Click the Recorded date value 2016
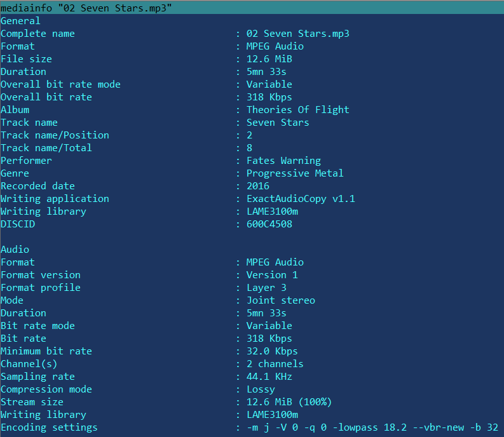The image size is (504, 437). [258, 186]
